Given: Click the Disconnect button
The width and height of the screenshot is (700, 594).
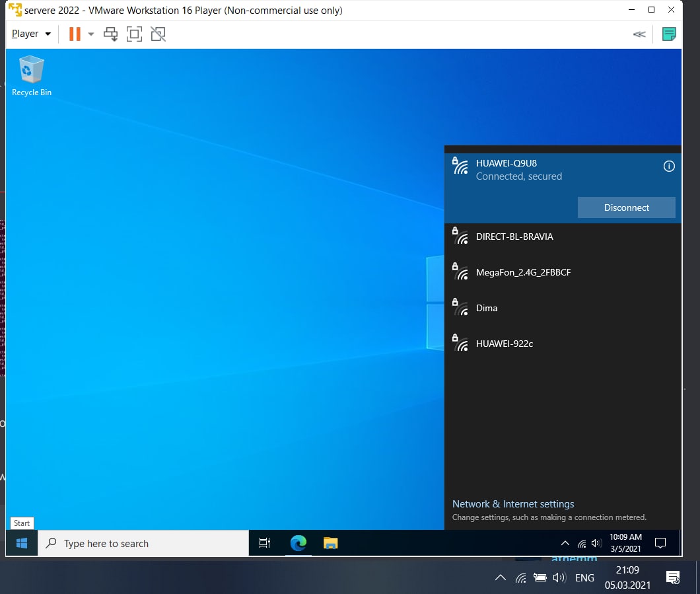Looking at the screenshot, I should click(x=626, y=207).
